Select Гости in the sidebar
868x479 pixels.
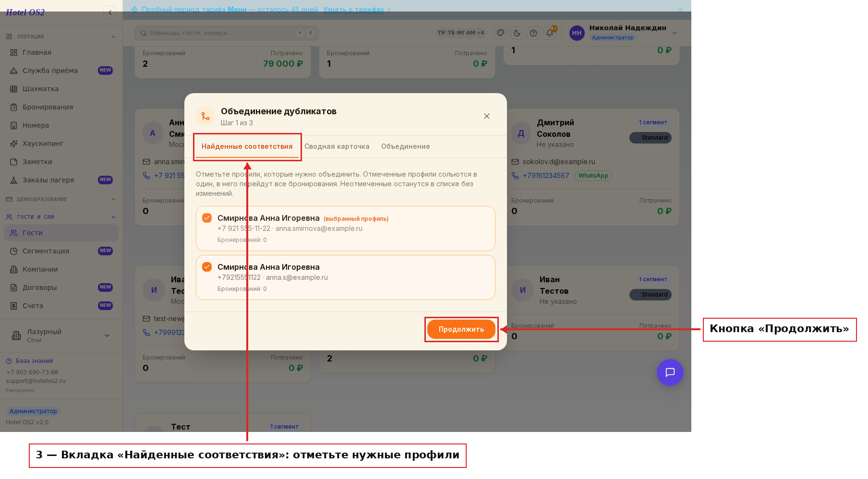coord(61,233)
